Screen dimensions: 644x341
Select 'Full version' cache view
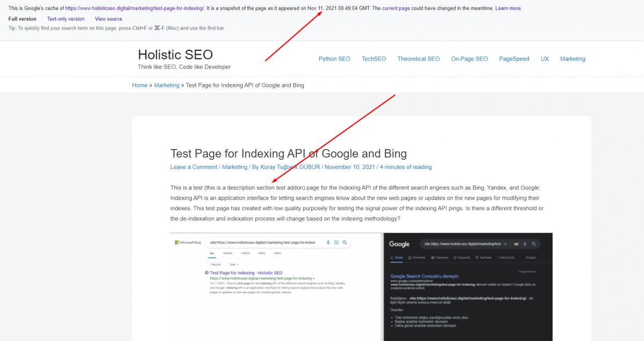click(23, 19)
